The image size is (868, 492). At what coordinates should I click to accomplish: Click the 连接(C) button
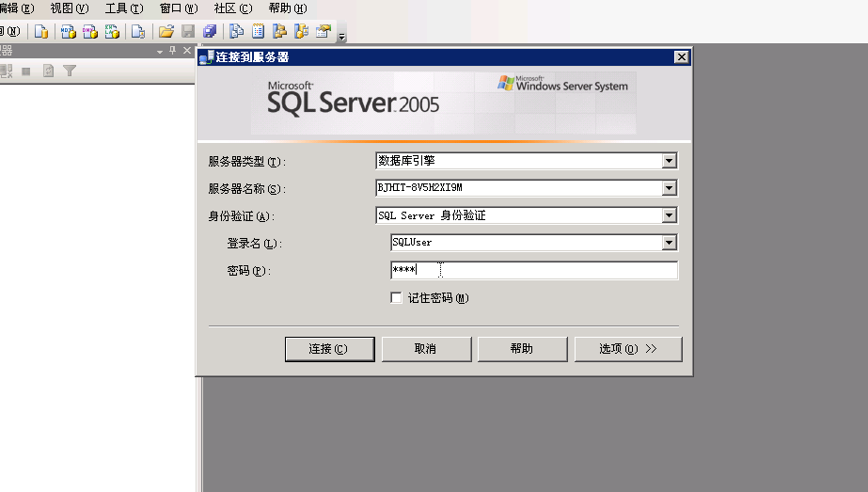tap(329, 349)
